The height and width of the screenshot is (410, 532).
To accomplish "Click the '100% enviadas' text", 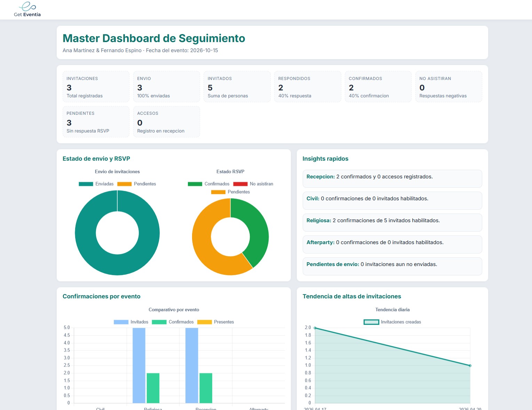I will click(x=153, y=96).
